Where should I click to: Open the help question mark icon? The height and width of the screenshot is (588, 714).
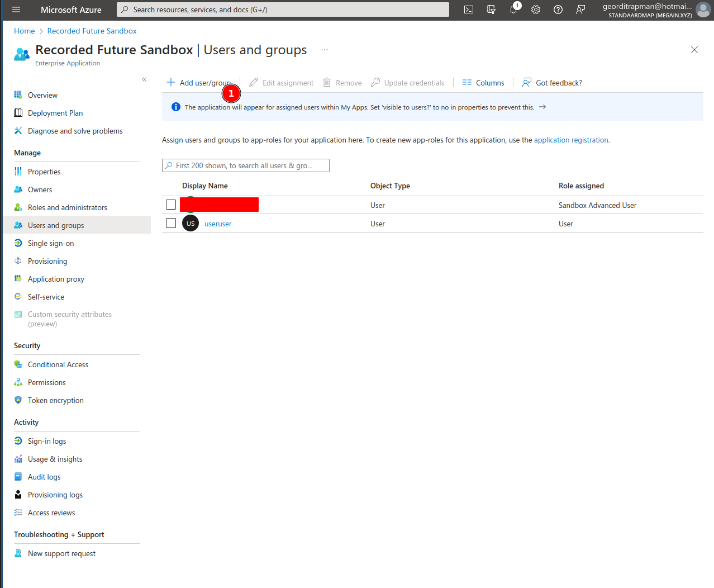[x=558, y=10]
